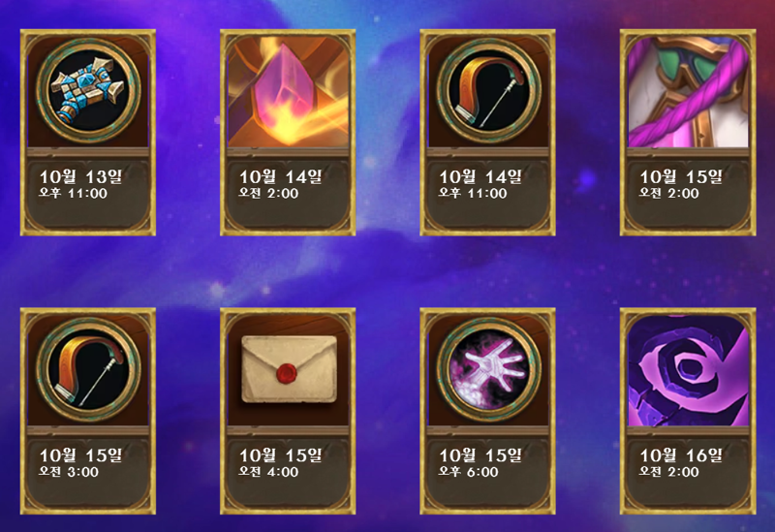Select the 10월 14일 오후 11:00 card text

tap(480, 184)
